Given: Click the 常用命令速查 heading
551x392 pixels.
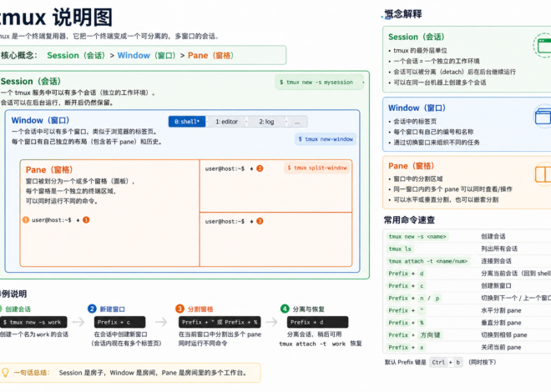Looking at the screenshot, I should coord(409,220).
